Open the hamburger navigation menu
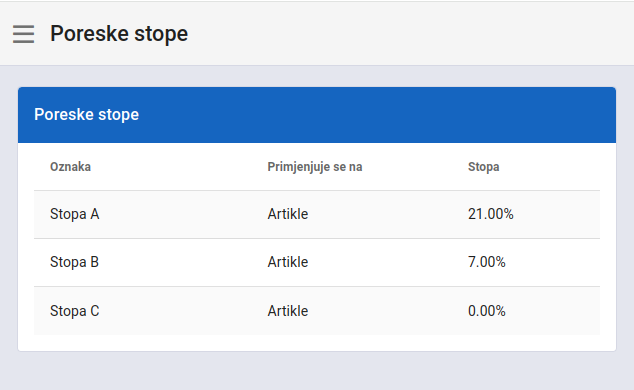This screenshot has width=634, height=390. [23, 34]
